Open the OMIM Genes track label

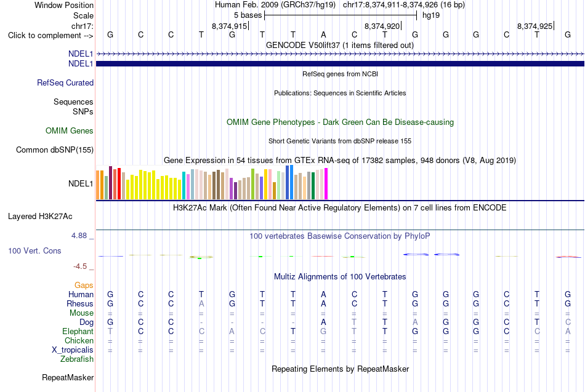pos(69,130)
